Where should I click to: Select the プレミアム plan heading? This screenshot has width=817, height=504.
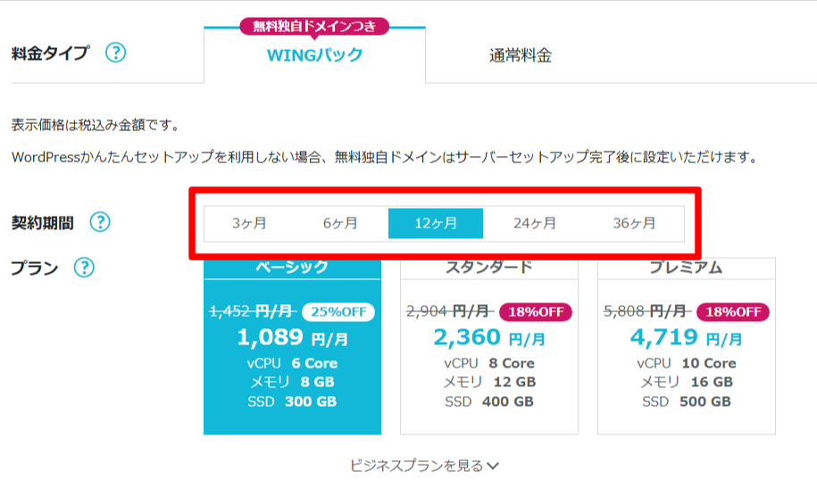(x=686, y=268)
